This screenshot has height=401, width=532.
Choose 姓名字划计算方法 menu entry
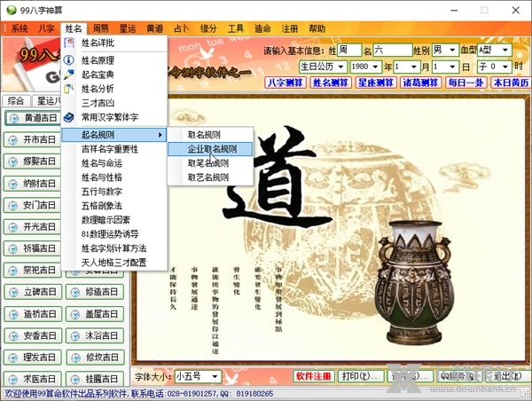click(114, 248)
